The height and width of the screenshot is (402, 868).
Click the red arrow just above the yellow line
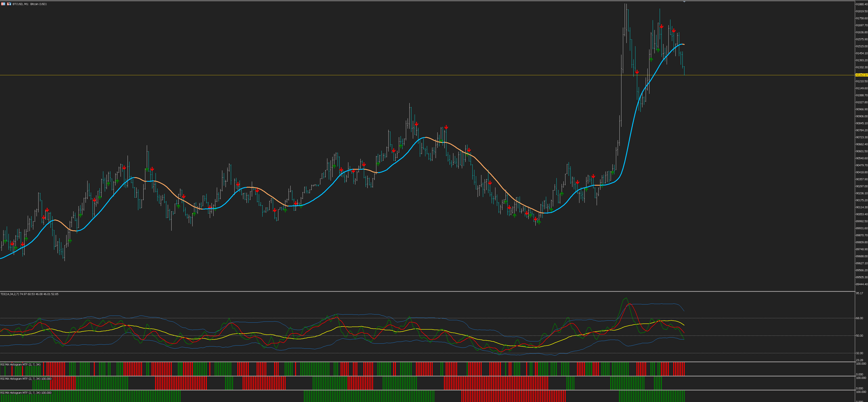[637, 72]
